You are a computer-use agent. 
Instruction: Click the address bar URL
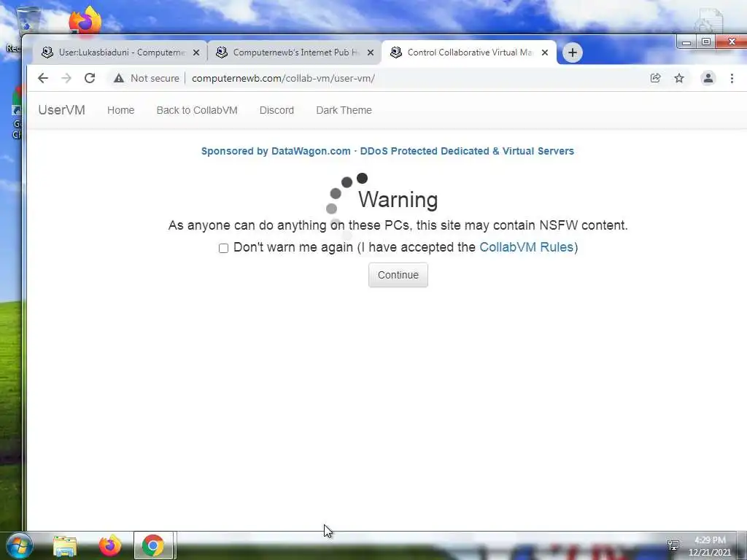(284, 78)
